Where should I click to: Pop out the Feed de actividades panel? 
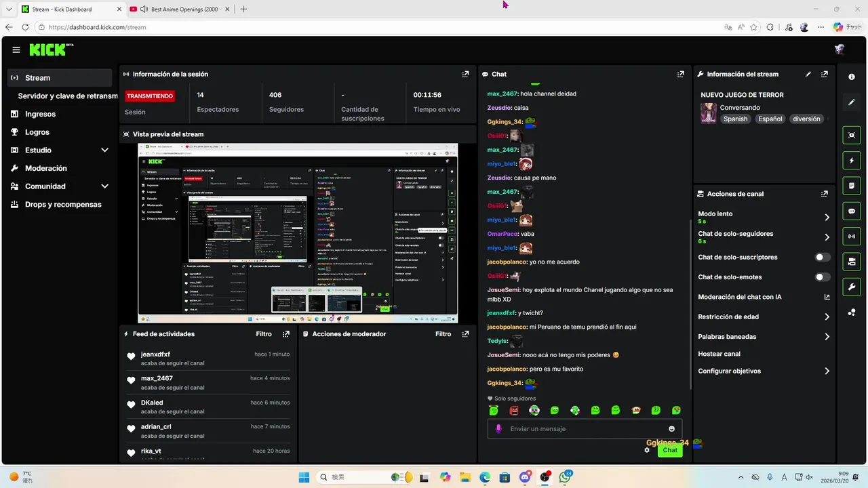[286, 334]
